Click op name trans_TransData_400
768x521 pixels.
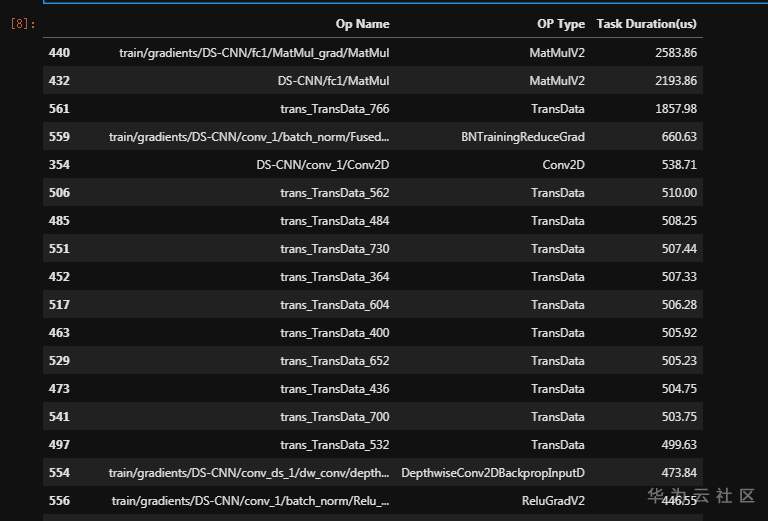pyautogui.click(x=335, y=333)
